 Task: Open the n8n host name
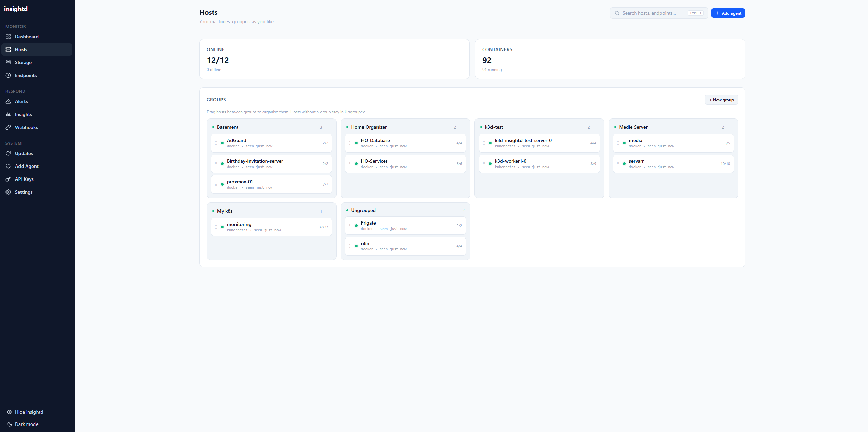365,243
